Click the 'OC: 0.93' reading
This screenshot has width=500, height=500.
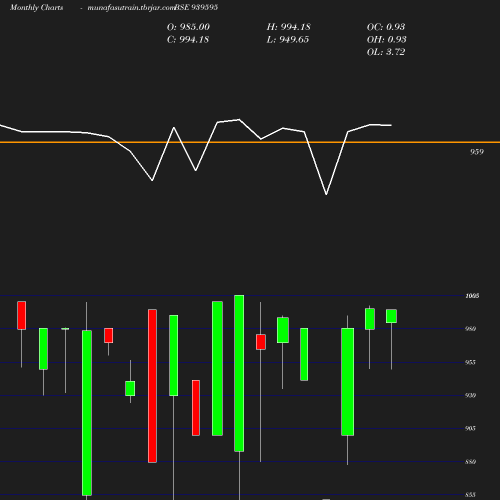pos(386,27)
